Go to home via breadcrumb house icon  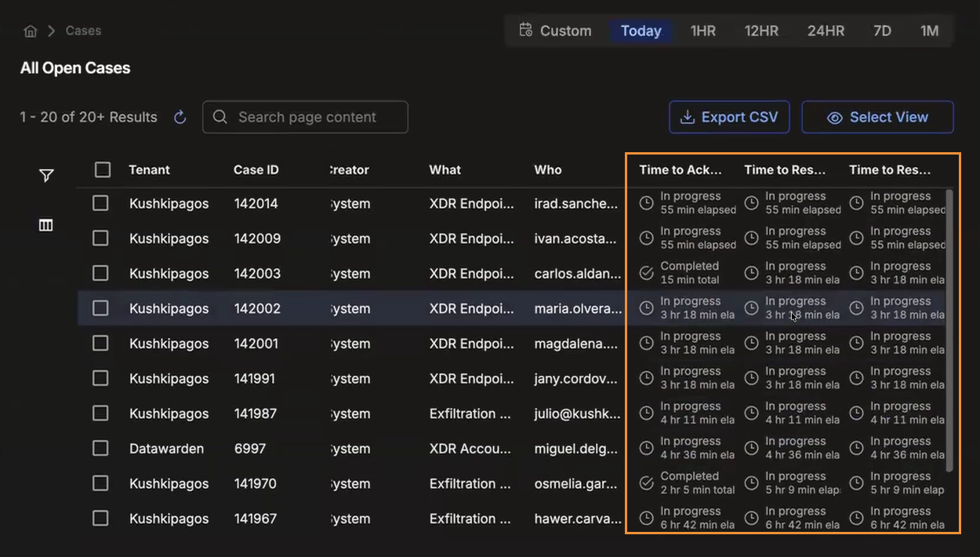point(31,31)
